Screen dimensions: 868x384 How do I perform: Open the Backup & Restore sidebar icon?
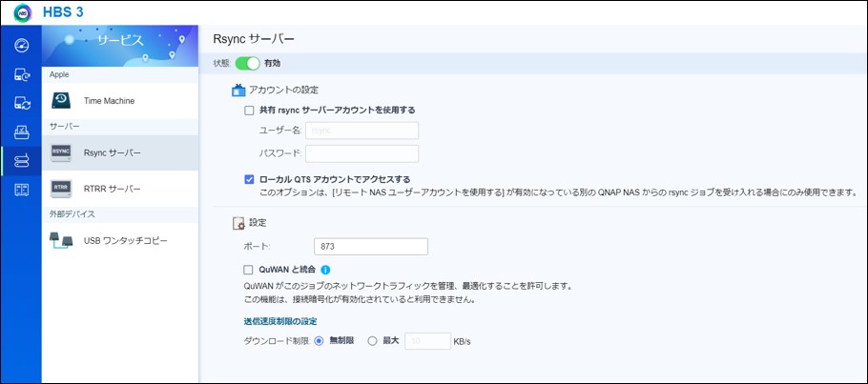click(x=21, y=73)
